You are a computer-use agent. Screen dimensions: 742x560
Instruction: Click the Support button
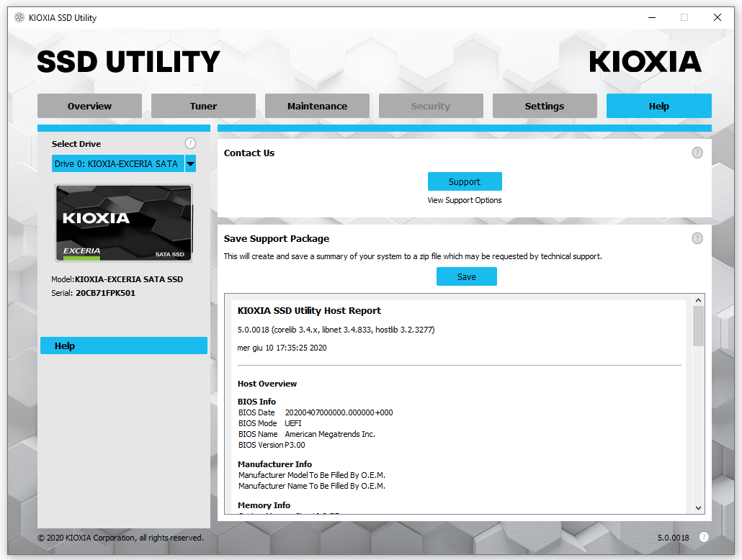pos(465,181)
